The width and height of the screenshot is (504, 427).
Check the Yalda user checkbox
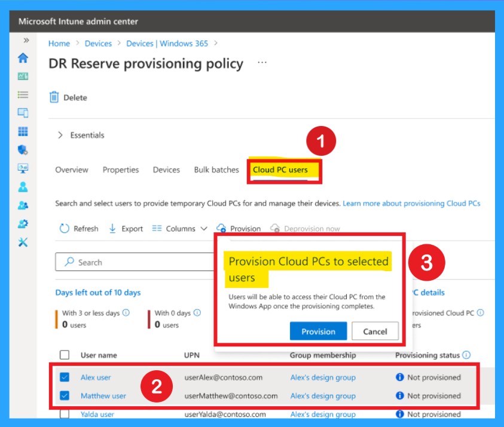coord(65,414)
